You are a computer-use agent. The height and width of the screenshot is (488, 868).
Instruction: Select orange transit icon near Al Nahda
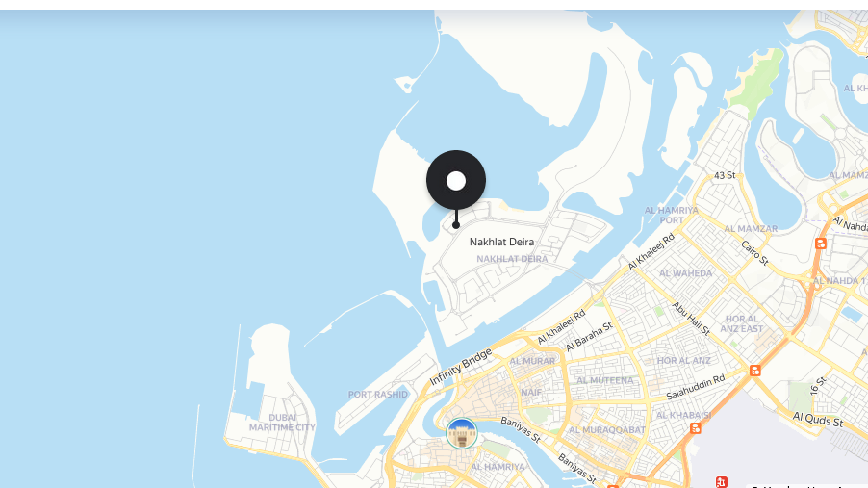pos(821,244)
